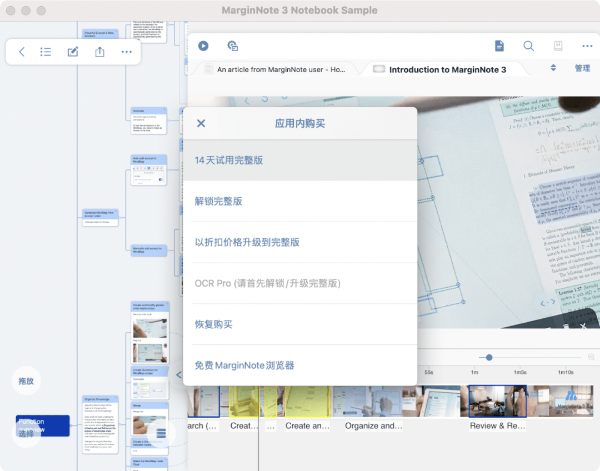Open the document panel more options ellipsis
600x471 pixels.
(x=587, y=46)
